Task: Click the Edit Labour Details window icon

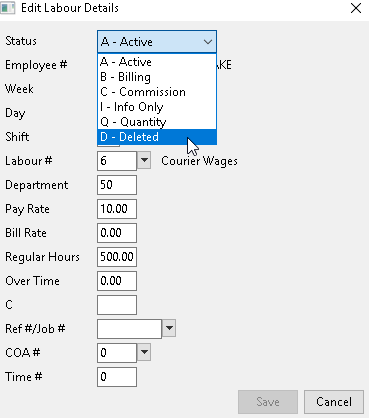Action: tap(8, 8)
